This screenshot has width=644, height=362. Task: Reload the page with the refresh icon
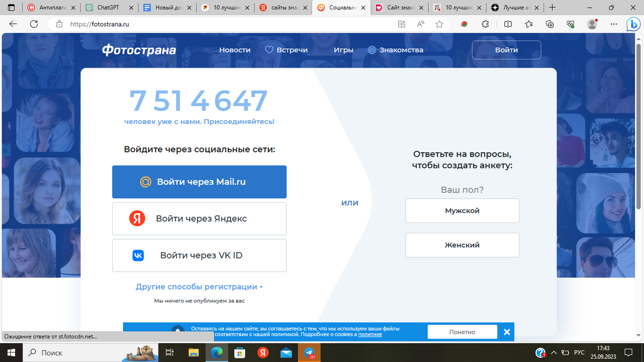[34, 24]
